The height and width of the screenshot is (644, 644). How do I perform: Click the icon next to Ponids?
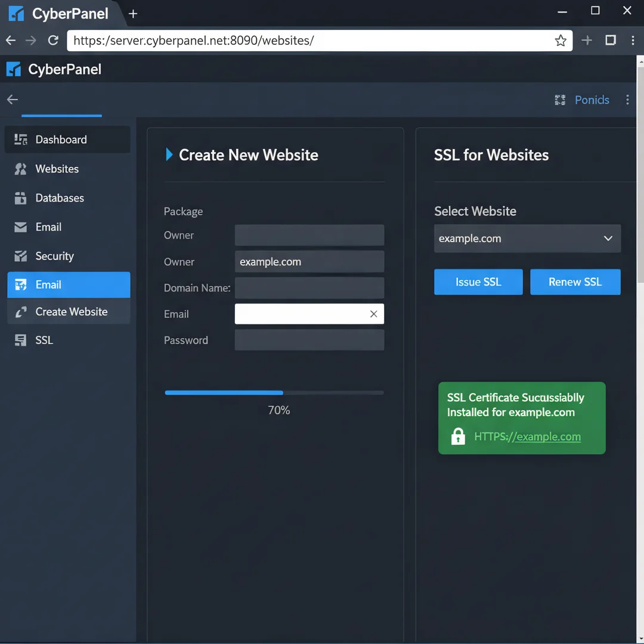tap(560, 100)
